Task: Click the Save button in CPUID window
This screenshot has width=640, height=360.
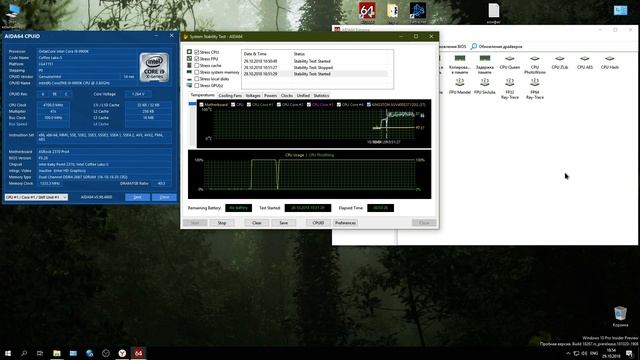Action: coord(138,197)
